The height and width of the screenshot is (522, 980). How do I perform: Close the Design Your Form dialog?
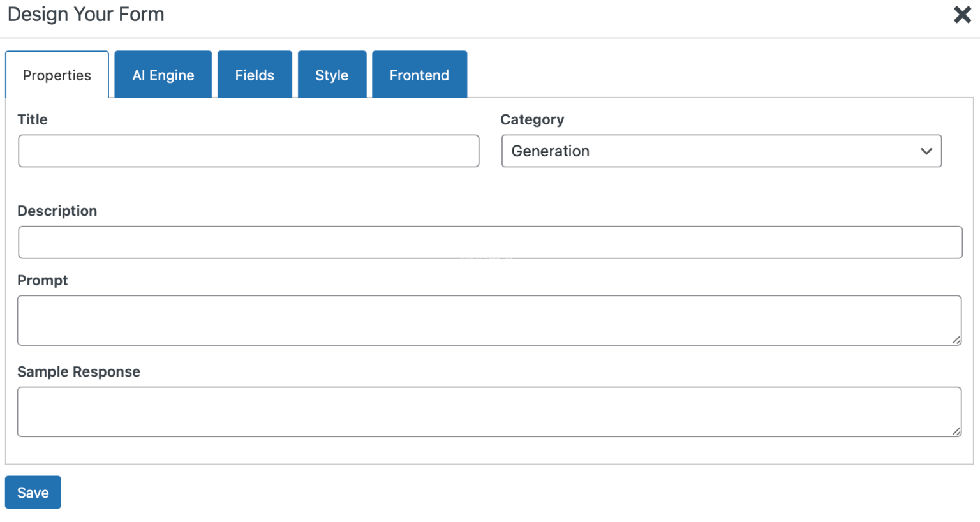click(961, 15)
